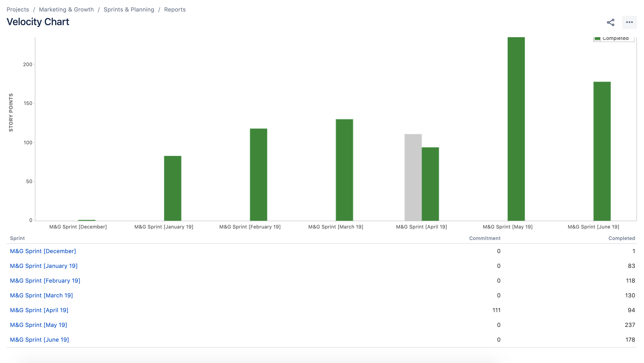Click the M&G Sprint [December] axis label

tap(78, 227)
